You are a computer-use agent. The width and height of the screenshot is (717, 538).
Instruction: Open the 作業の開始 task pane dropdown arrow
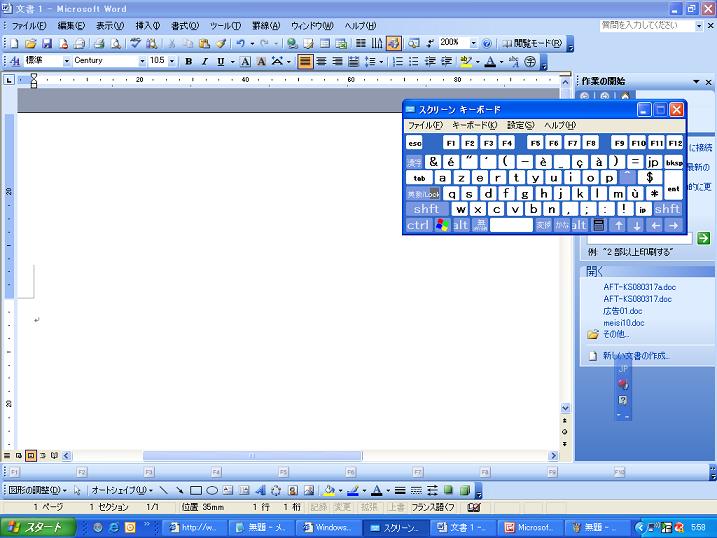[x=696, y=82]
